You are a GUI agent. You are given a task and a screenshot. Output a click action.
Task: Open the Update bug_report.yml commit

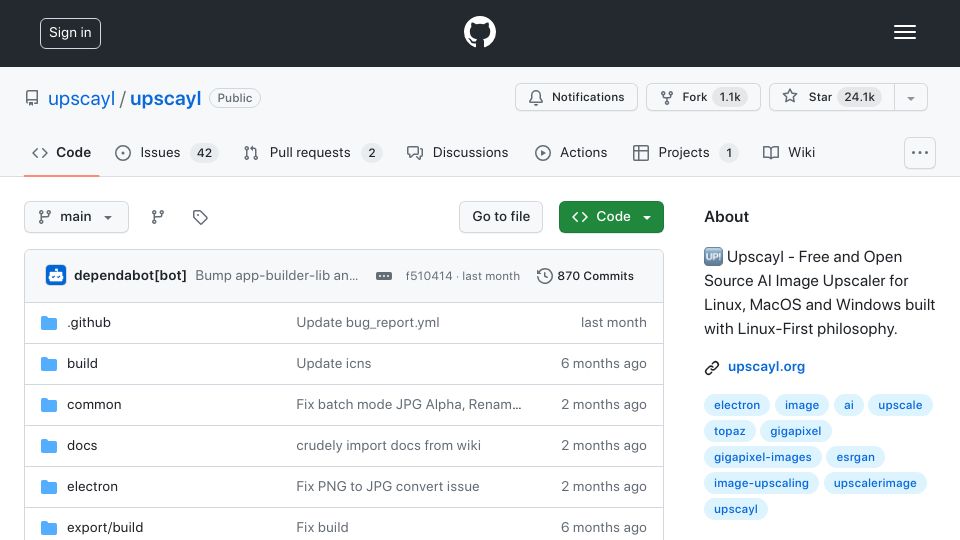[x=368, y=323]
